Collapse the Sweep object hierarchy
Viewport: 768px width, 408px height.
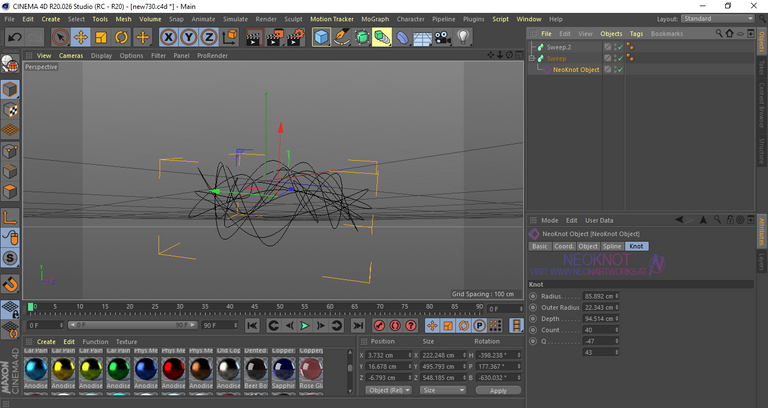coord(532,58)
